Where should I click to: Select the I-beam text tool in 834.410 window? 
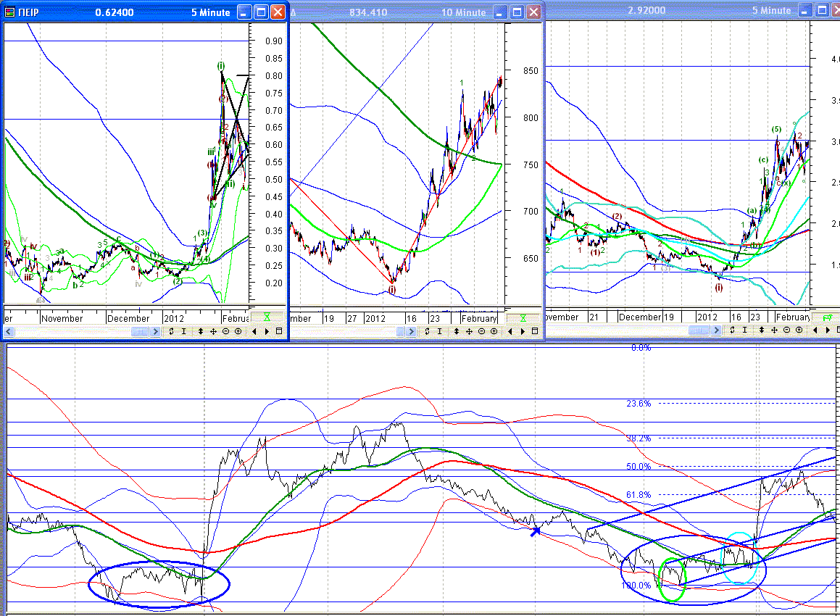pyautogui.click(x=439, y=332)
